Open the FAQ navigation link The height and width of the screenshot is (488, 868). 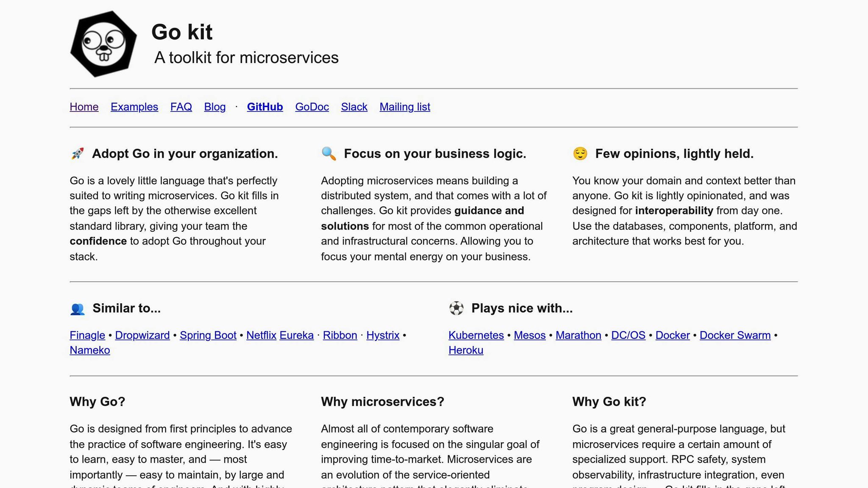tap(181, 107)
